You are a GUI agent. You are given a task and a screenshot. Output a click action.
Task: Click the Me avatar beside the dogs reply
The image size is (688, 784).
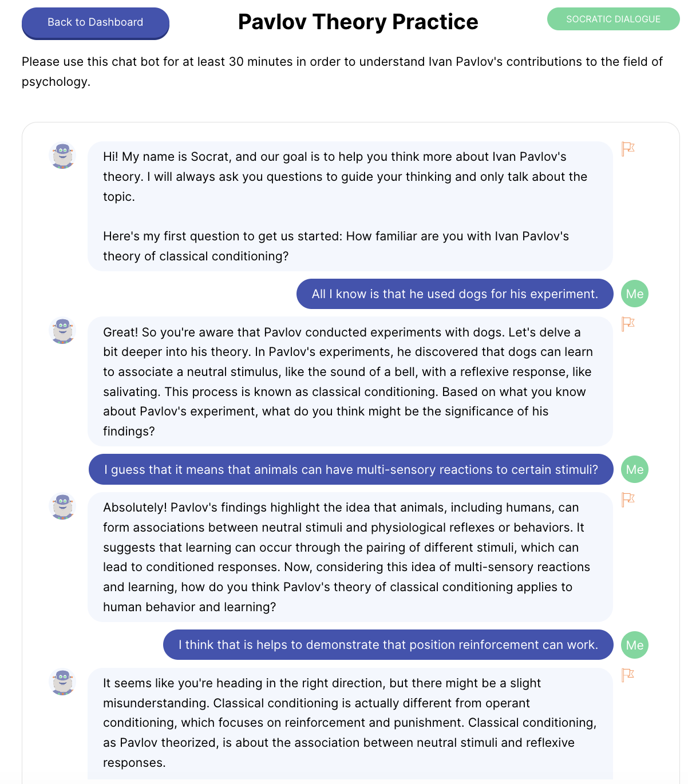click(x=635, y=294)
